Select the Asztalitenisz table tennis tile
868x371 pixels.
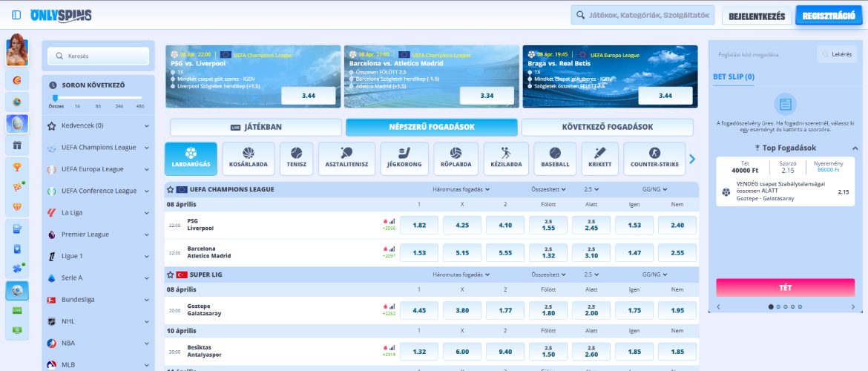(346, 158)
